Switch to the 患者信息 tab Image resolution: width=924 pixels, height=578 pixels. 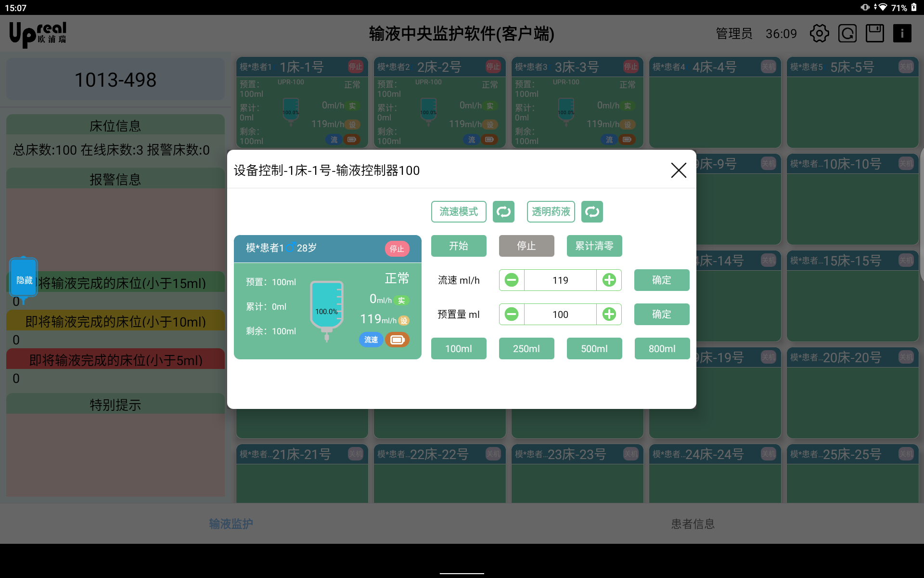click(x=693, y=524)
